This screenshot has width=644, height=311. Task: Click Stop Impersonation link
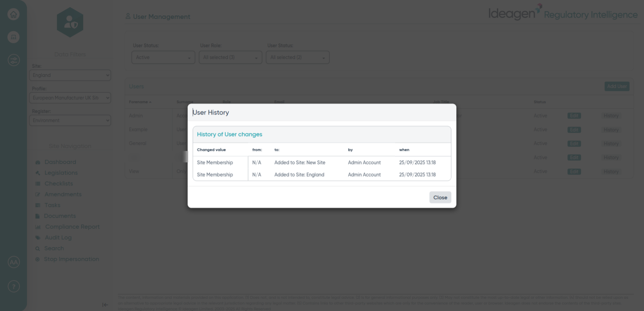click(x=71, y=259)
